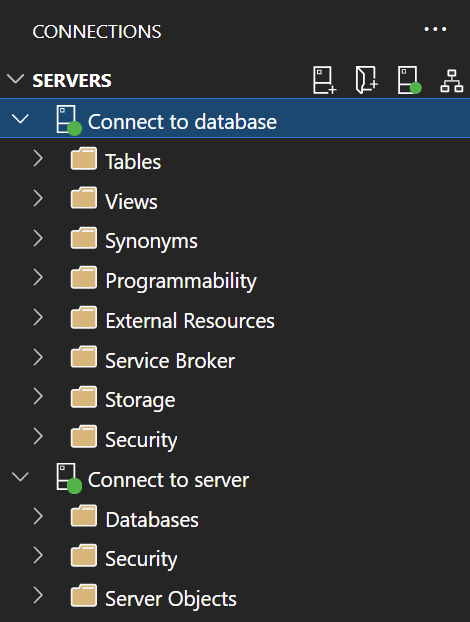Click the SERVERS section header label
This screenshot has width=470, height=622.
point(72,81)
